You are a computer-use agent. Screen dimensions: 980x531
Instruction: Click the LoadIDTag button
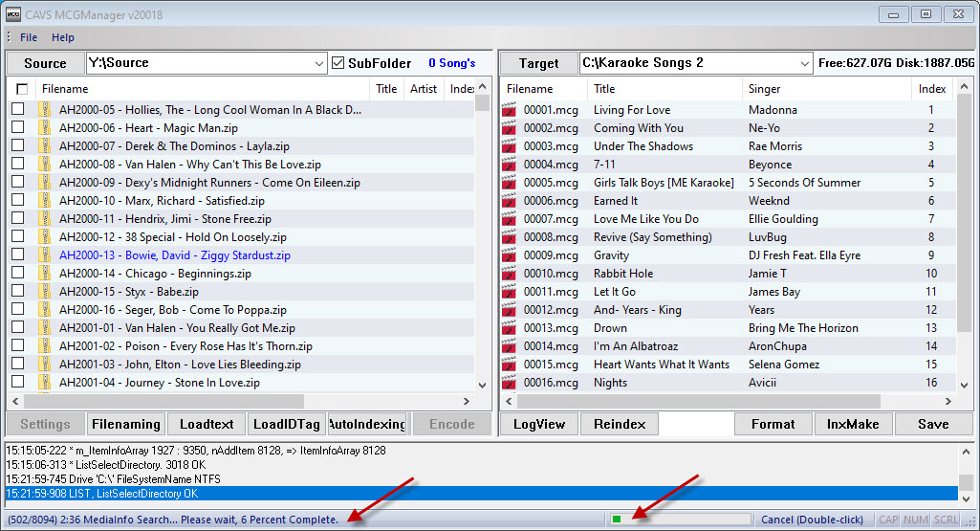tap(287, 424)
